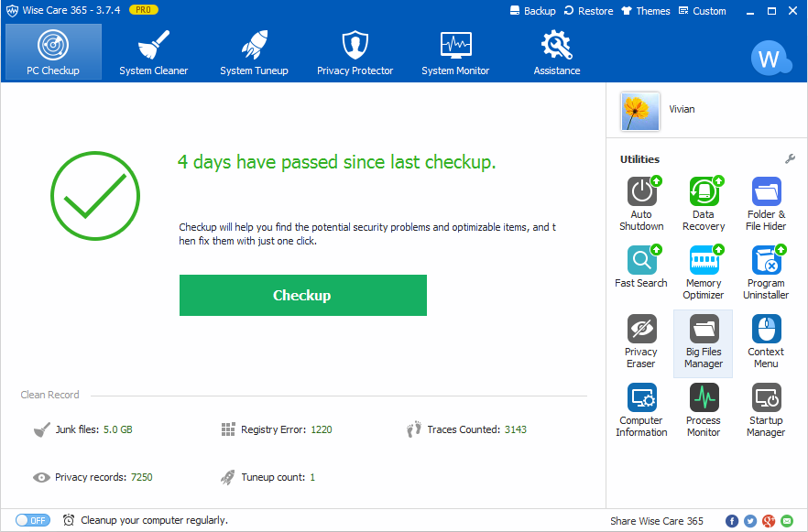Open the Custom menu in title bar
Screen dimensions: 808x532
[x=702, y=11]
